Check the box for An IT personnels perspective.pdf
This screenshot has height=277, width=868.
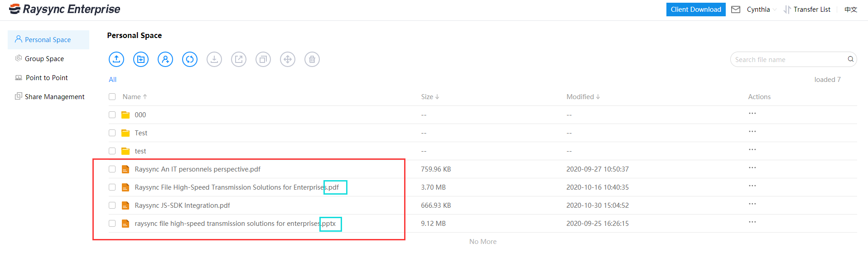(112, 169)
